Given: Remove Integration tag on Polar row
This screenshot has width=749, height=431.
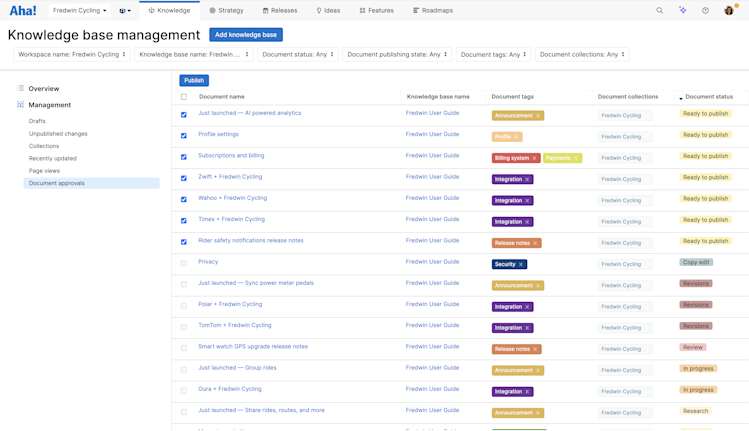Looking at the screenshot, I should pyautogui.click(x=527, y=307).
